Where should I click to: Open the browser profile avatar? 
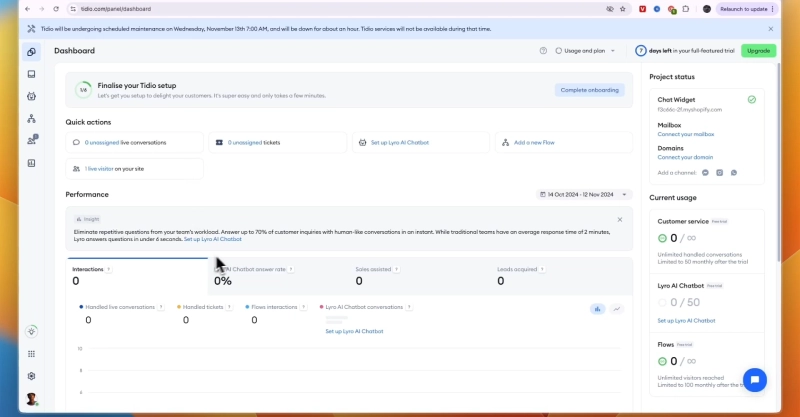[707, 9]
